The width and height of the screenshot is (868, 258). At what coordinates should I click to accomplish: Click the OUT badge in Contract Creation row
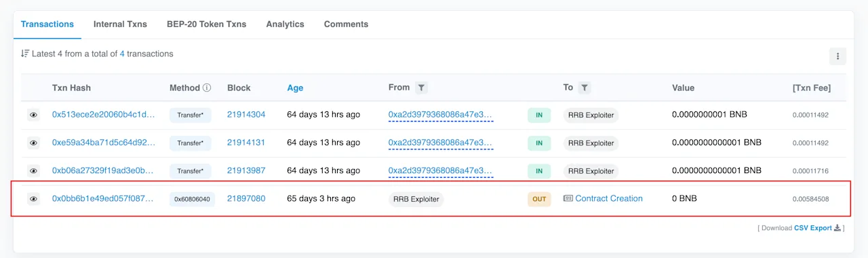click(x=539, y=199)
